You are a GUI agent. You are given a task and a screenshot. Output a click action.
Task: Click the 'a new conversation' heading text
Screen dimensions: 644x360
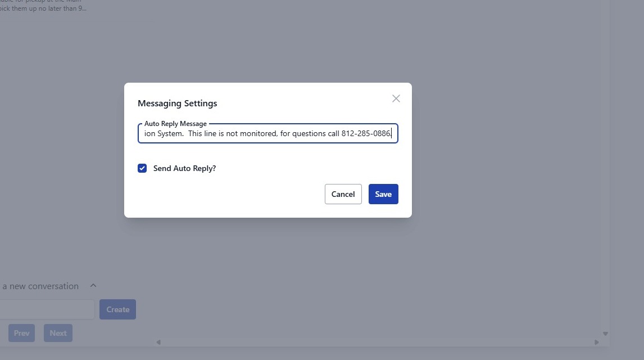tap(40, 286)
